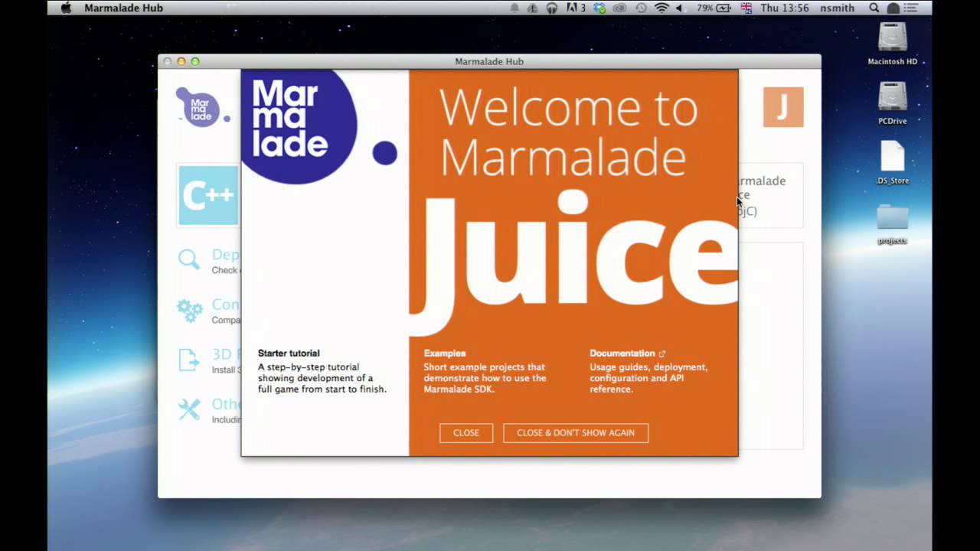The height and width of the screenshot is (551, 980).
Task: Open the Wi-Fi status menu
Action: [x=661, y=8]
